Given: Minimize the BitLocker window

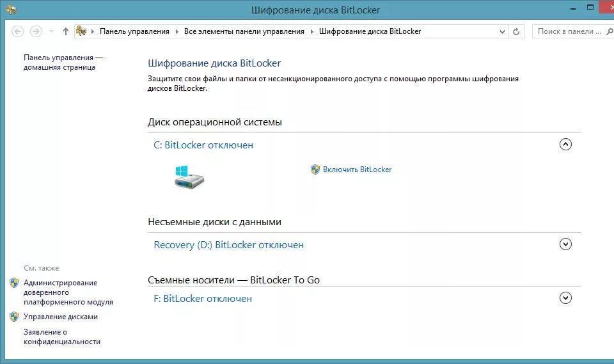Looking at the screenshot, I should [573, 8].
